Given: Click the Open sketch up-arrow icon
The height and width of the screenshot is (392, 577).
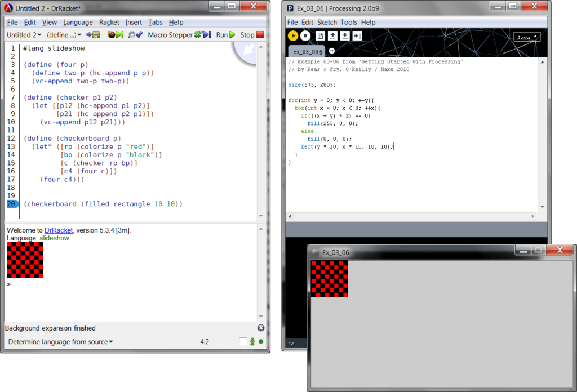Looking at the screenshot, I should (x=332, y=36).
